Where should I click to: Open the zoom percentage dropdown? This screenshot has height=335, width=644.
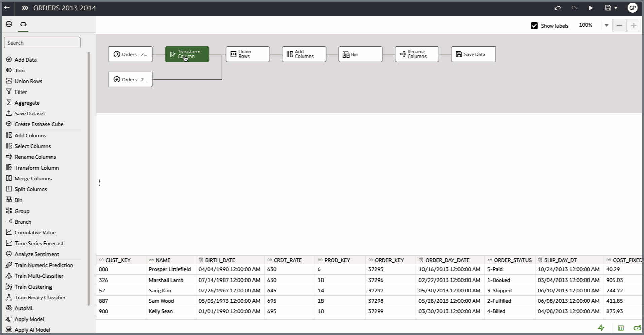[x=606, y=25]
